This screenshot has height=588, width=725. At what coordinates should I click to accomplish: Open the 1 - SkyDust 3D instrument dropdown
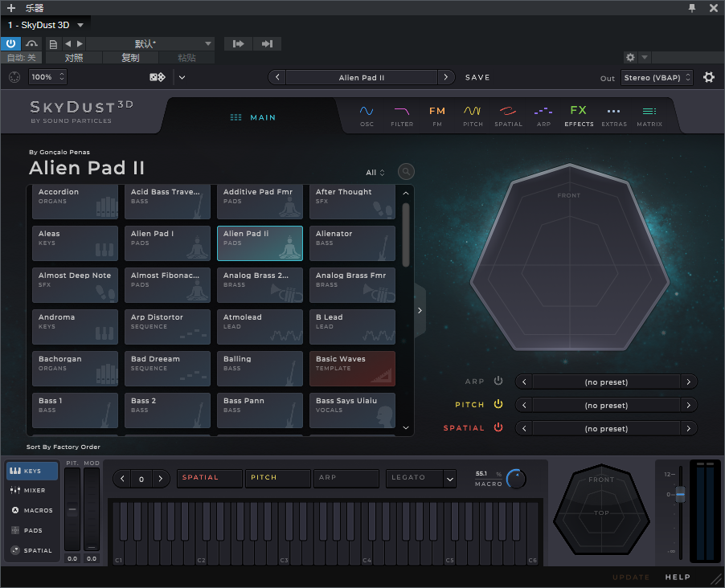click(45, 25)
